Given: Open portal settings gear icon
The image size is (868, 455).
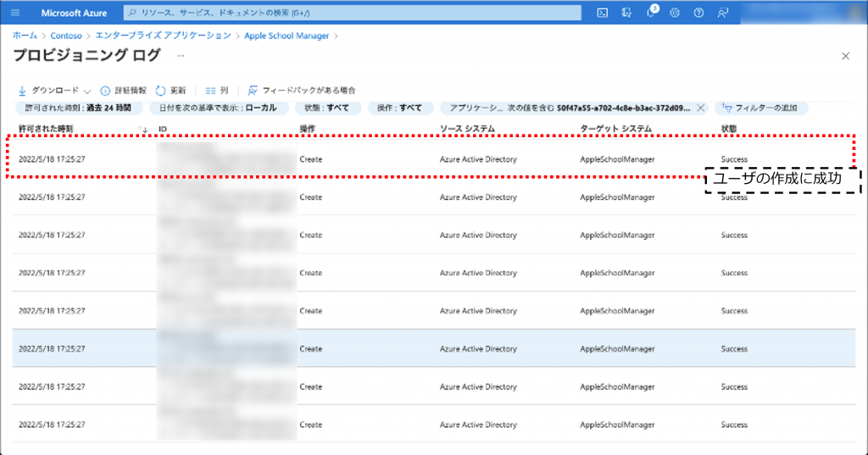Looking at the screenshot, I should [674, 13].
